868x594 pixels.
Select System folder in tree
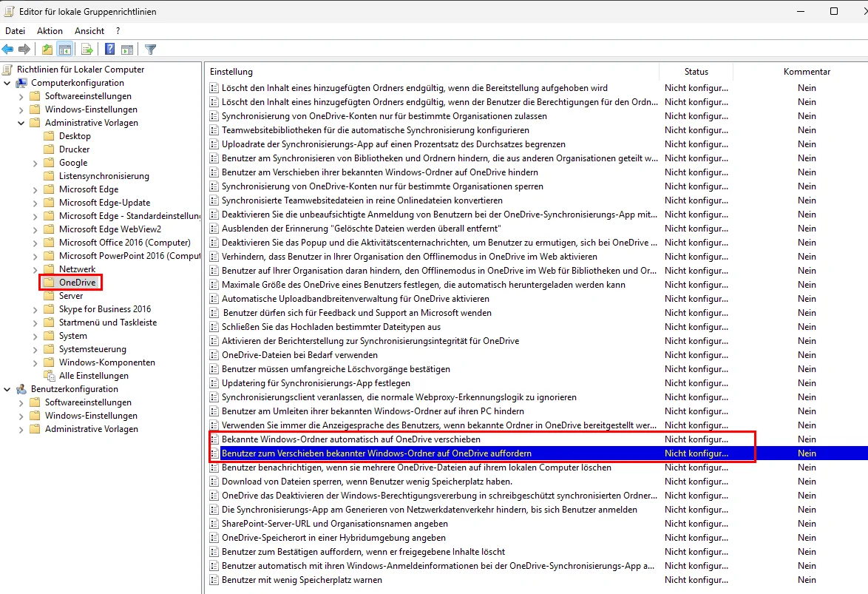[73, 336]
